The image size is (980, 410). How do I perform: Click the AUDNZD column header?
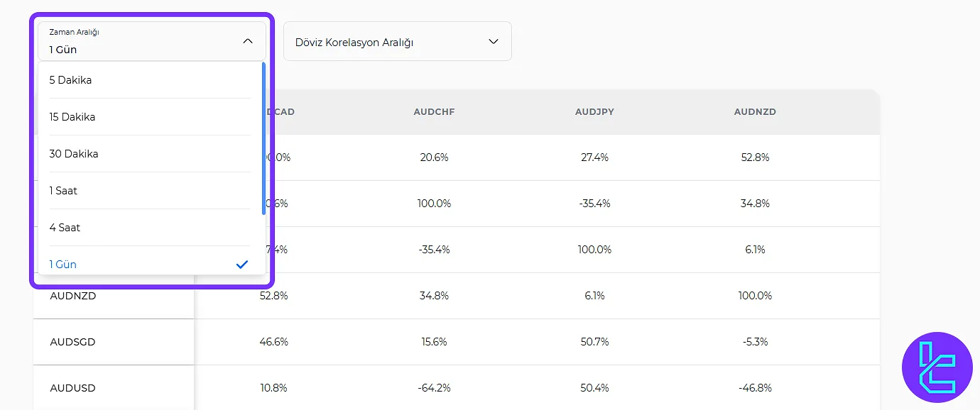(x=755, y=112)
